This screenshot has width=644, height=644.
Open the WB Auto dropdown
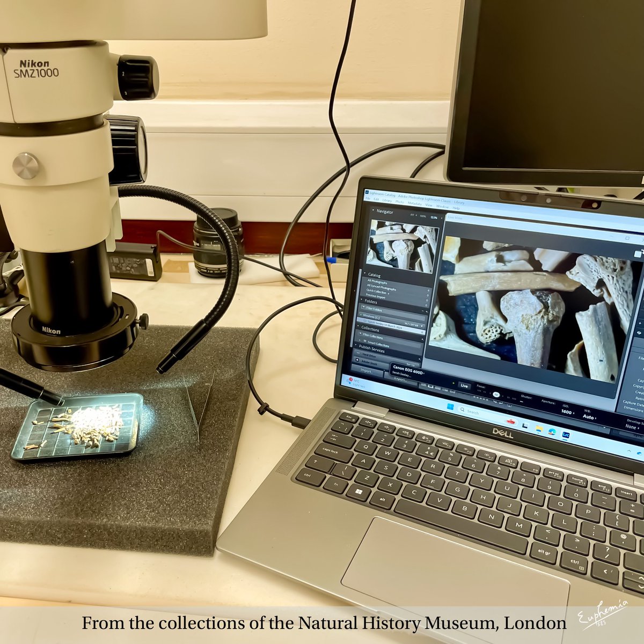pos(589,417)
